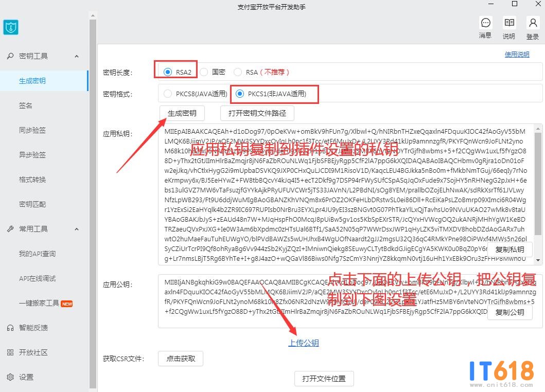The width and height of the screenshot is (545, 392).
Task: Click the 智能反馈 headset icon
Action: 10,328
